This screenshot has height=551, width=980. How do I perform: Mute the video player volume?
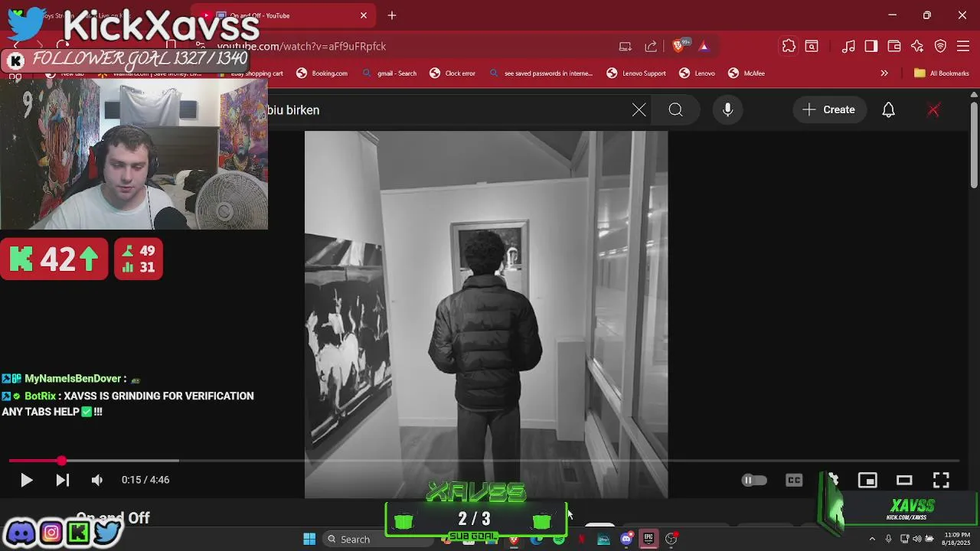pos(97,480)
